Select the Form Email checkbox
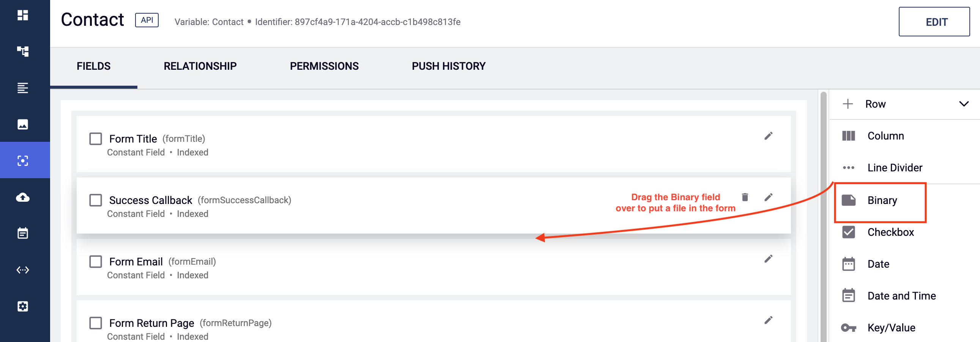Screen dimensions: 980x342 [96, 262]
